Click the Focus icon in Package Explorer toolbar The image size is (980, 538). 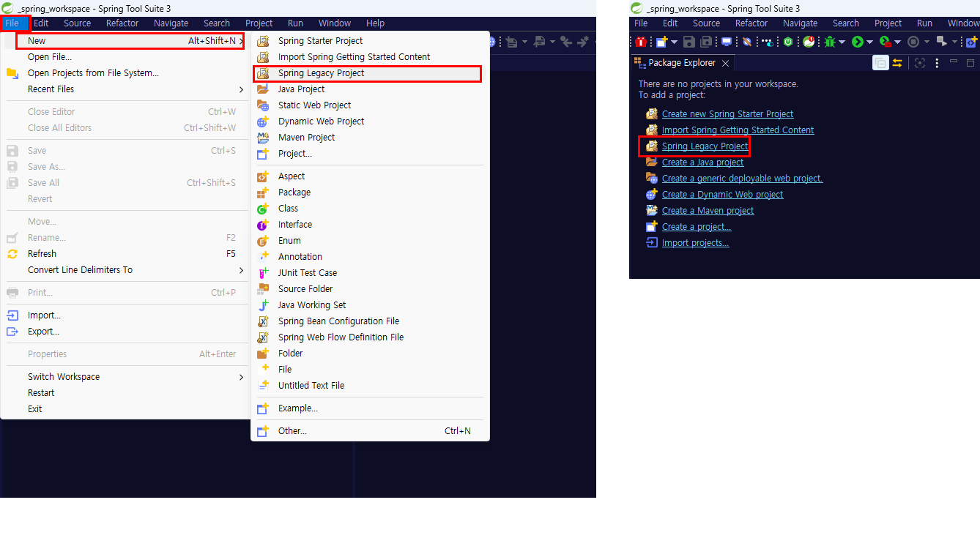pos(920,64)
